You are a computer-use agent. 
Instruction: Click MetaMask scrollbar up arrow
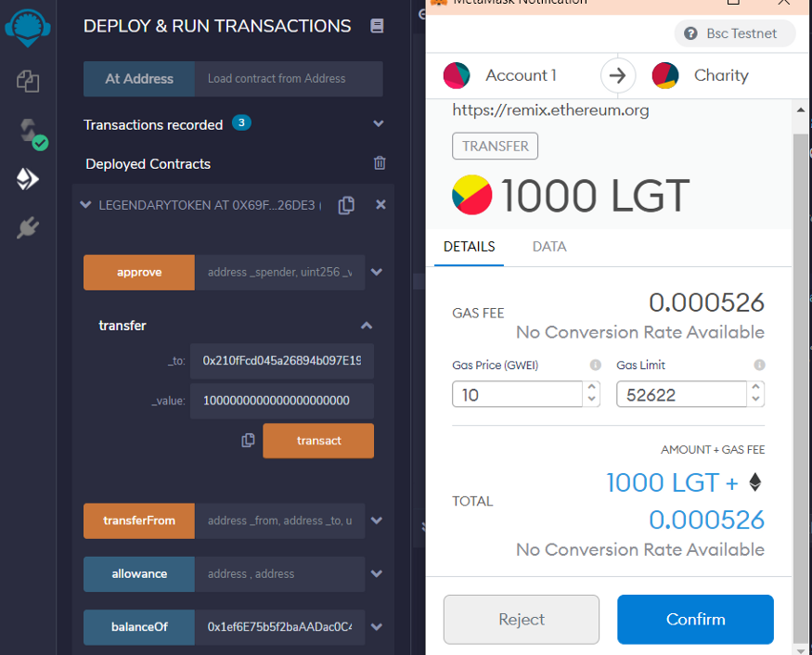tap(800, 109)
